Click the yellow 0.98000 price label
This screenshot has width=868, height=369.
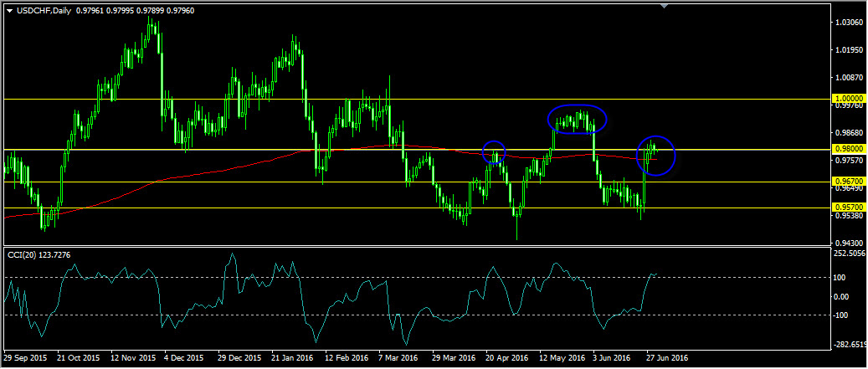point(848,149)
